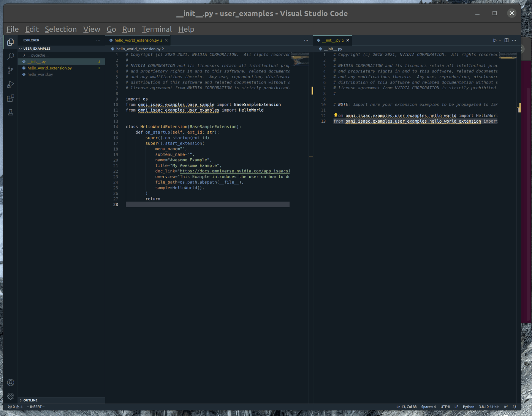The image size is (532, 416).
Task: Open the Help menu
Action: tap(186, 29)
